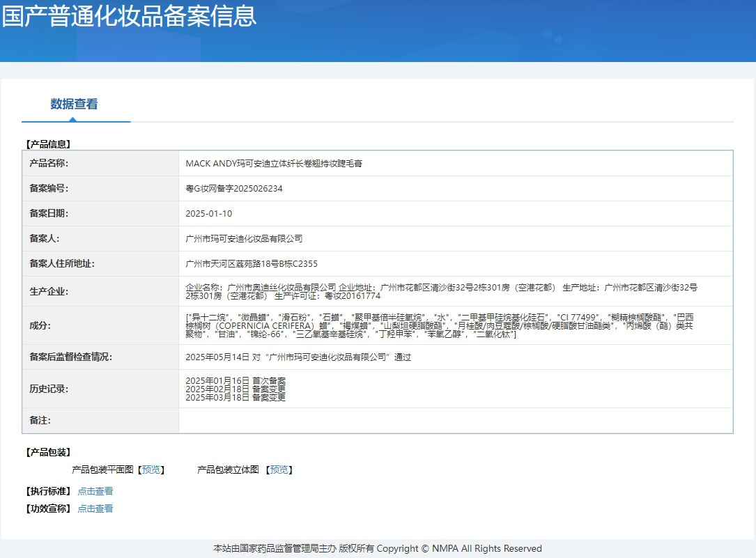Click the 备注 row label
This screenshot has height=558, width=756.
40,421
